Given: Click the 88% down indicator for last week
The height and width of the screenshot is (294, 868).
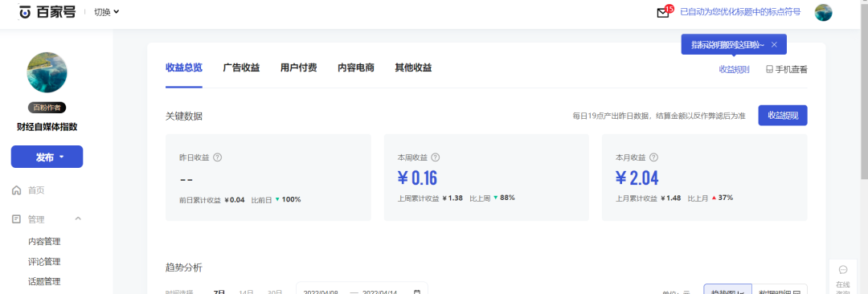Looking at the screenshot, I should (x=504, y=198).
